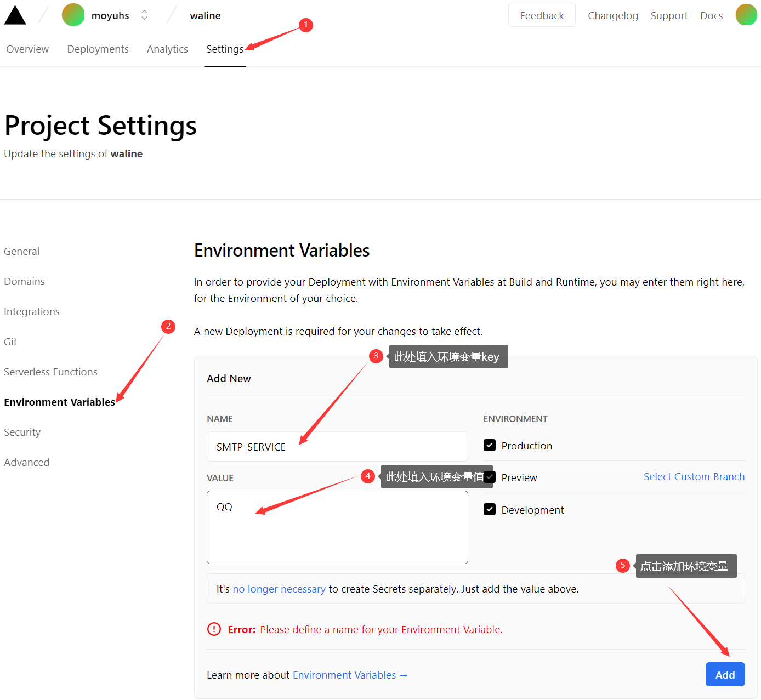
Task: Expand the moyuhs scope switcher chevrons
Action: [x=144, y=15]
